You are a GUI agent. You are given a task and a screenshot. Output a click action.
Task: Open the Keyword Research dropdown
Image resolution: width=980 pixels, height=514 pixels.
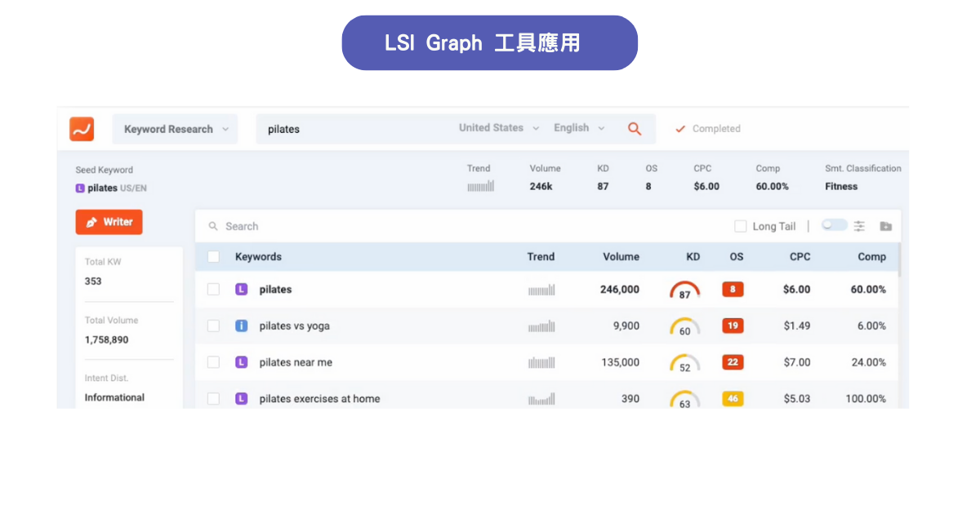pos(174,129)
